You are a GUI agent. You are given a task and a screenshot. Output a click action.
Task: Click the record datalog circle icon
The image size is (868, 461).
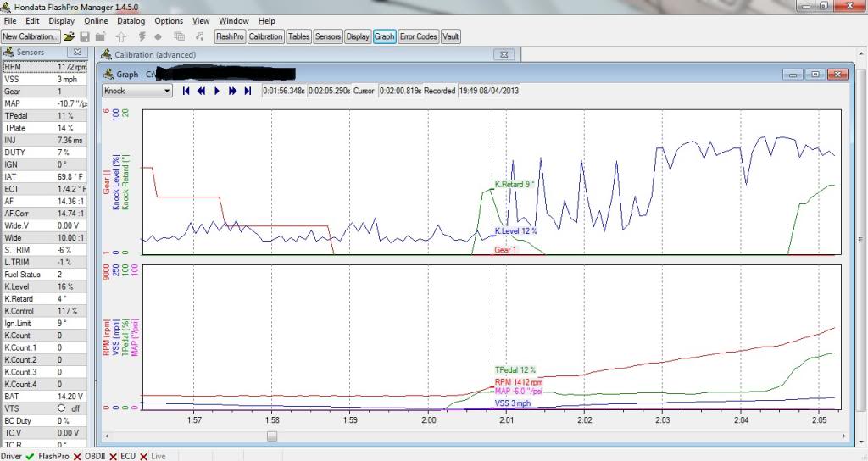[x=159, y=36]
